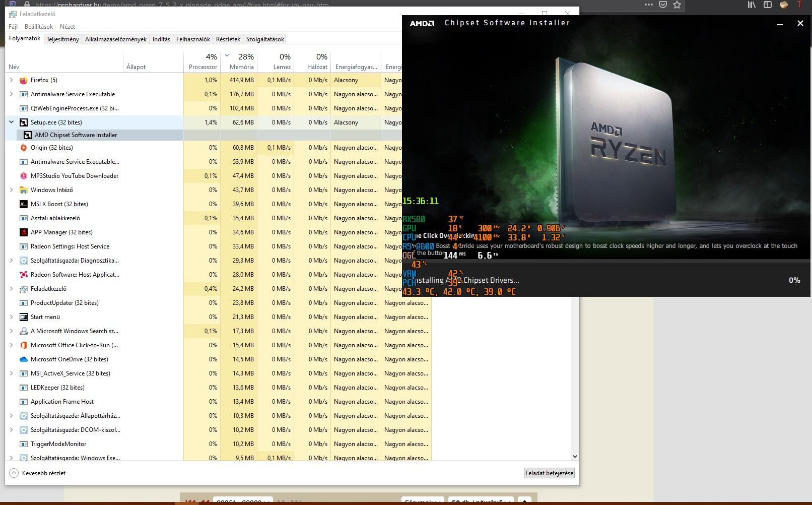Click the Feladatkezelő process row icon
Image resolution: width=812 pixels, height=505 pixels.
click(x=23, y=289)
